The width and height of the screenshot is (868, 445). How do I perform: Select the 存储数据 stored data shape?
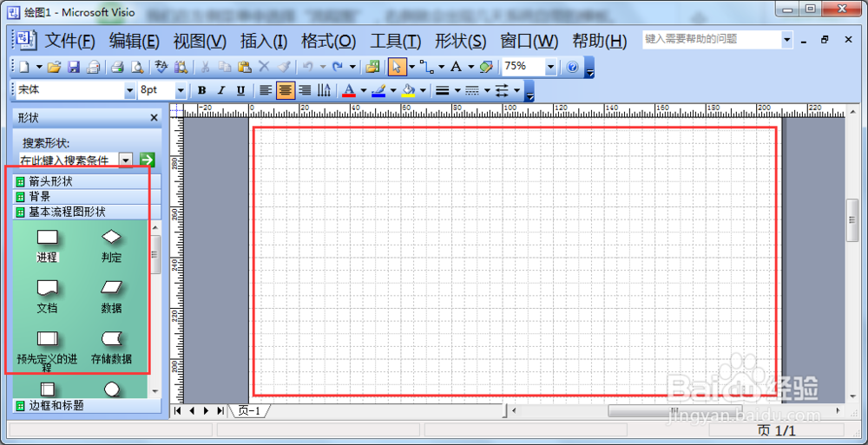coord(111,348)
